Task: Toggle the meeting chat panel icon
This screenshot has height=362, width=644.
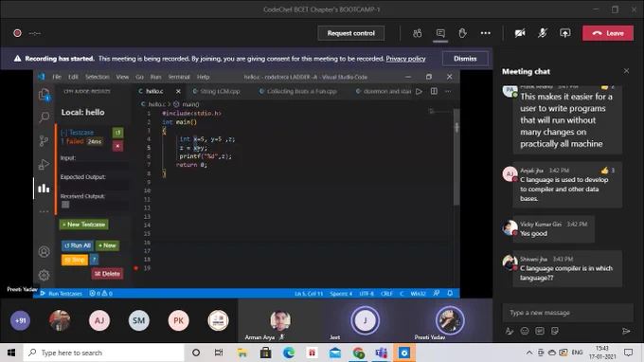Action: click(x=440, y=33)
